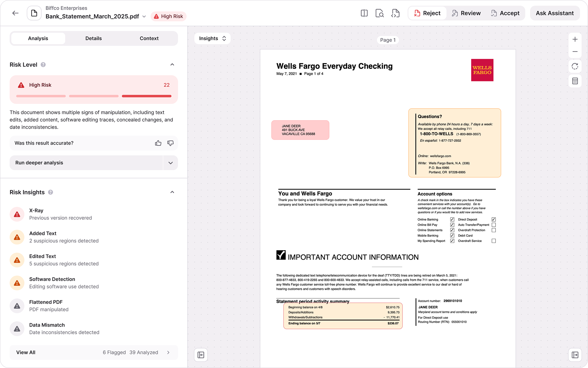Viewport: 588px width, 368px height.
Task: Open the Added Text insight row
Action: pos(94,237)
